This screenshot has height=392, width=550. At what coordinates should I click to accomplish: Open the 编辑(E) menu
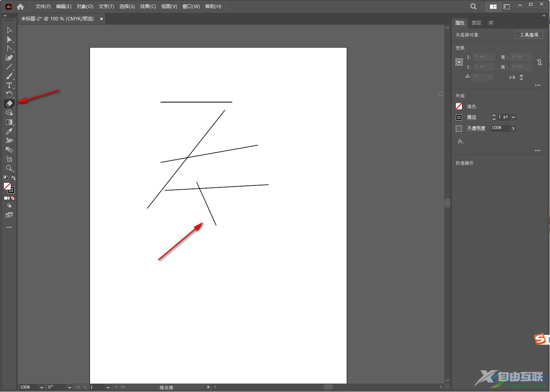(x=63, y=7)
